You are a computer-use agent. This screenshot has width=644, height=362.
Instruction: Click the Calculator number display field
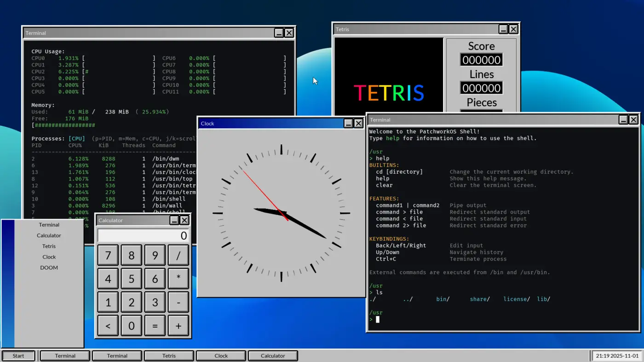click(143, 235)
